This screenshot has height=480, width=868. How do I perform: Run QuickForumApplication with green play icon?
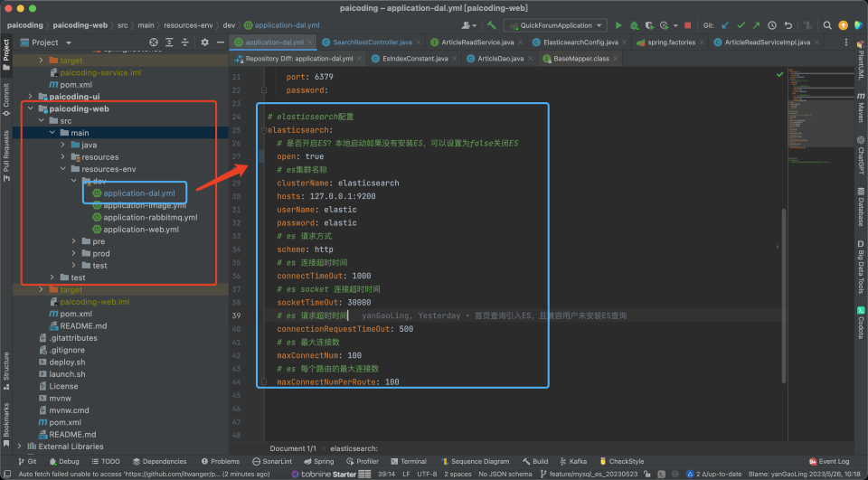pos(618,25)
